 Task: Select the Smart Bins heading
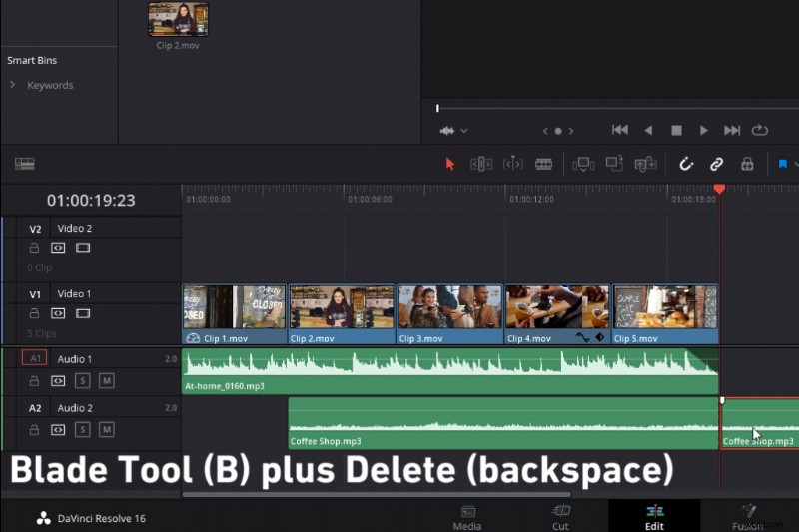32,60
